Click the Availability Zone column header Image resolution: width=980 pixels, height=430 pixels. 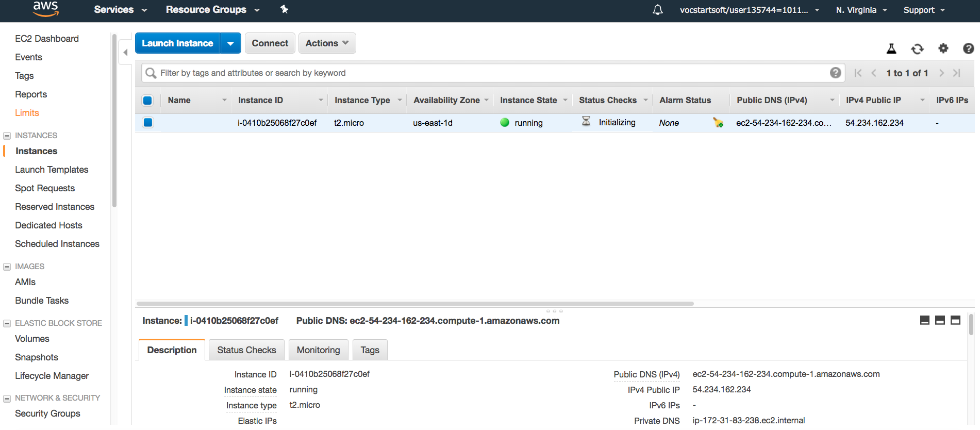pos(446,100)
